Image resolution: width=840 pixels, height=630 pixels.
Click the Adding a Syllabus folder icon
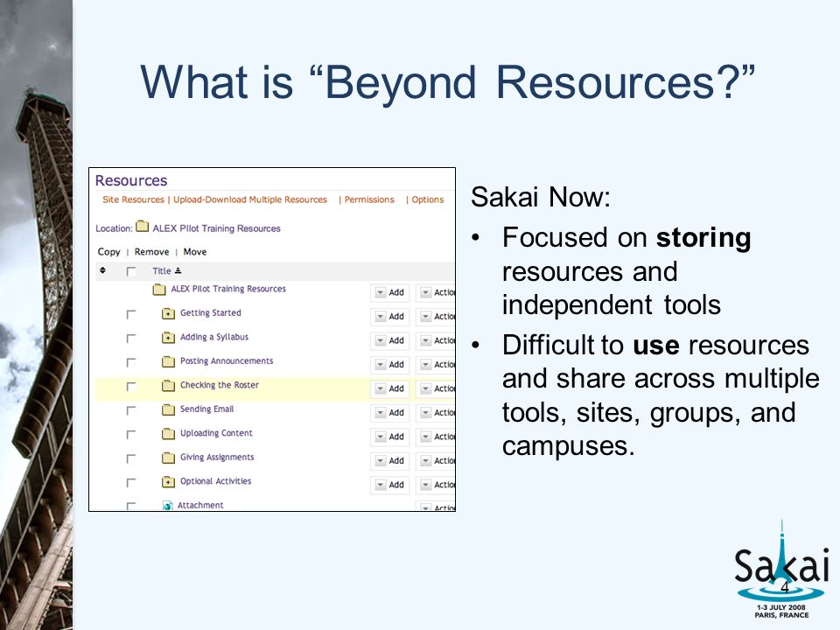coord(168,338)
